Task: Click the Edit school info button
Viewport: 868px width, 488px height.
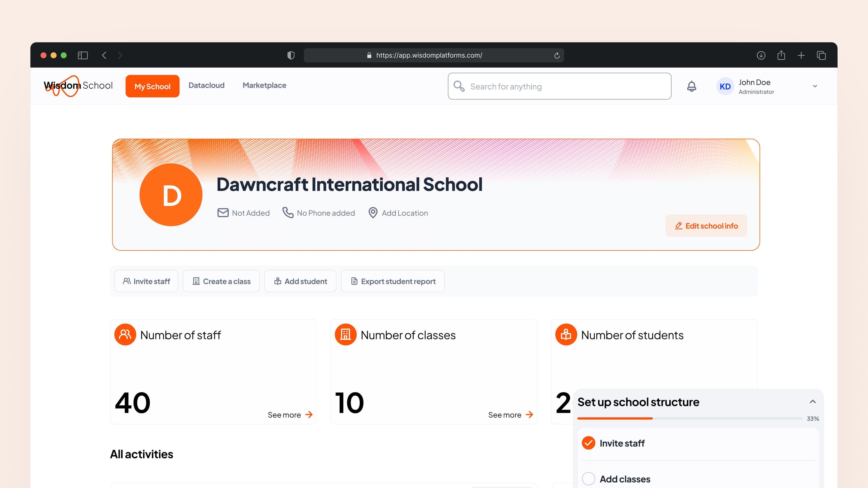Action: click(706, 226)
